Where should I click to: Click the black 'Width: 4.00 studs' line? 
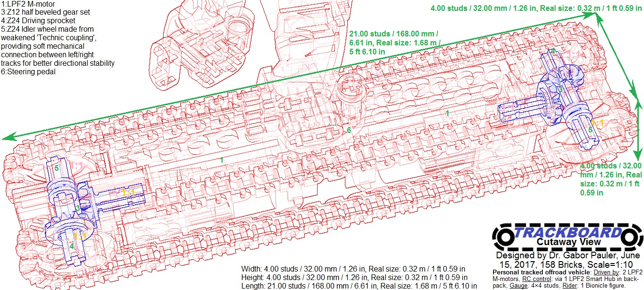pos(353,269)
